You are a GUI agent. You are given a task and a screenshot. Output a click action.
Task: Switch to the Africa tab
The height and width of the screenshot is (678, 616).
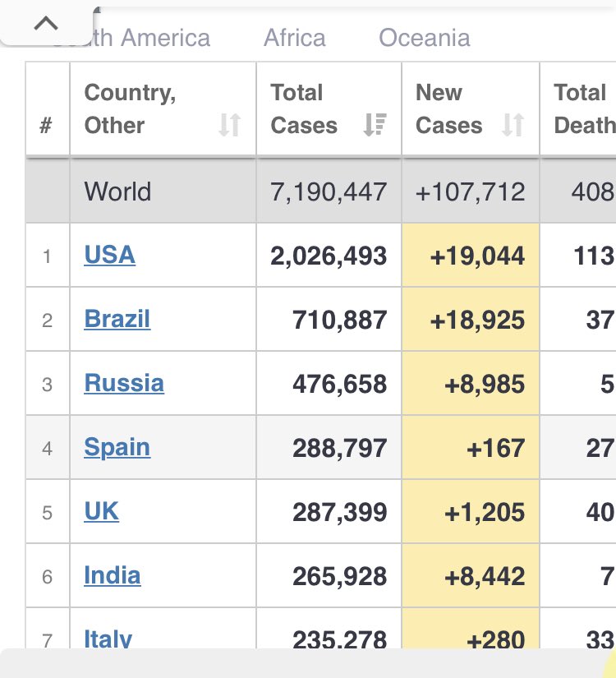(295, 38)
